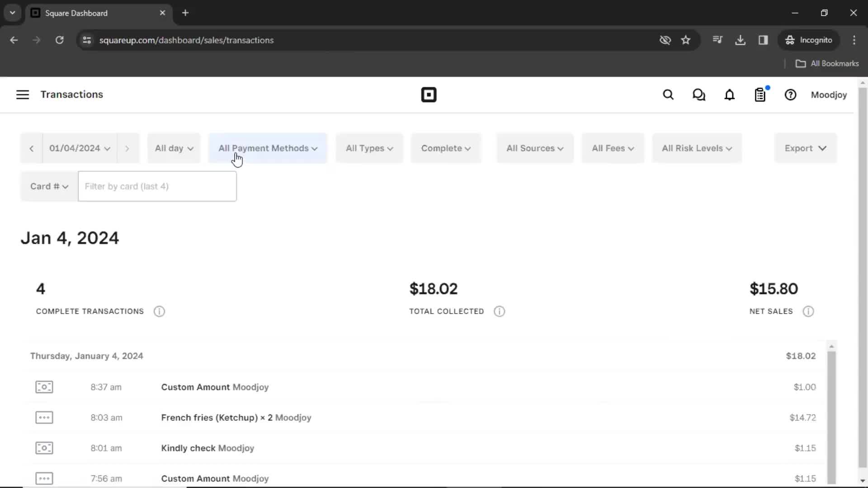Toggle the All Fees filter

(612, 148)
